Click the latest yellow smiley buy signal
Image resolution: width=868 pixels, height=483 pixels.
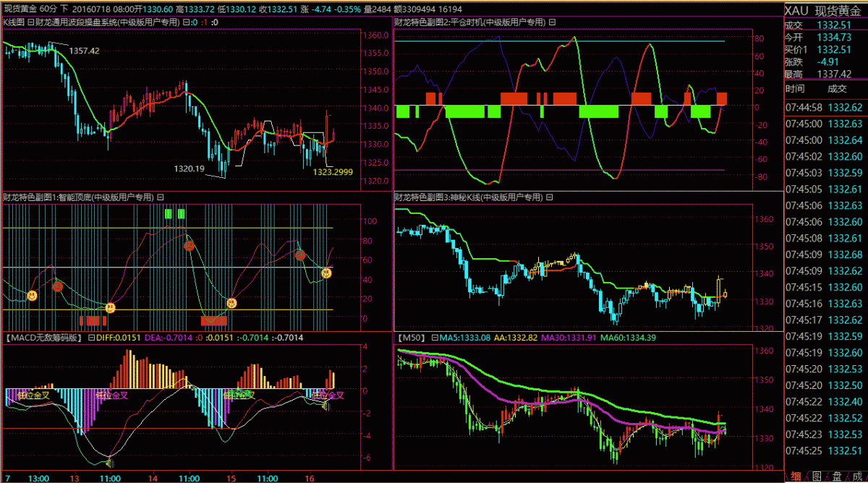coord(326,273)
